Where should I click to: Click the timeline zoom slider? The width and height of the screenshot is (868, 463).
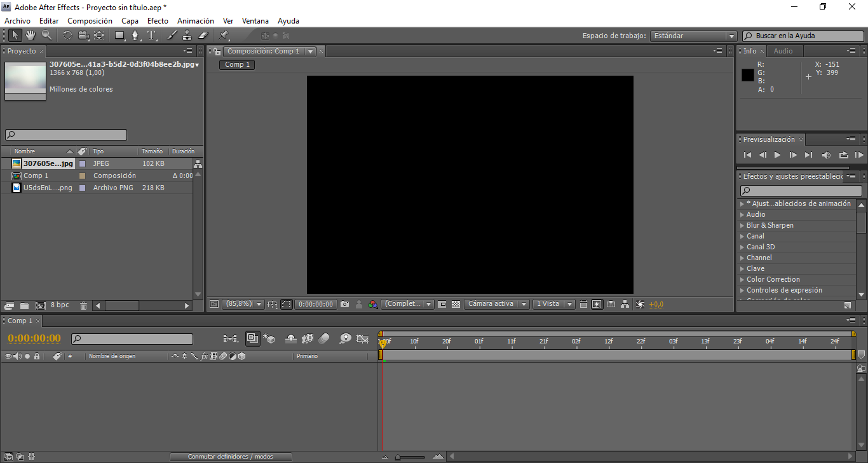[x=410, y=457]
